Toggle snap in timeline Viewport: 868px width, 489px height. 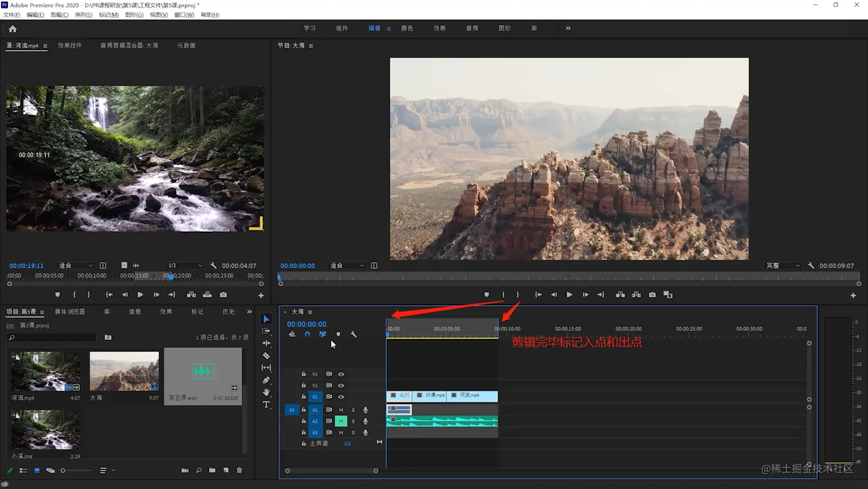[x=307, y=334]
